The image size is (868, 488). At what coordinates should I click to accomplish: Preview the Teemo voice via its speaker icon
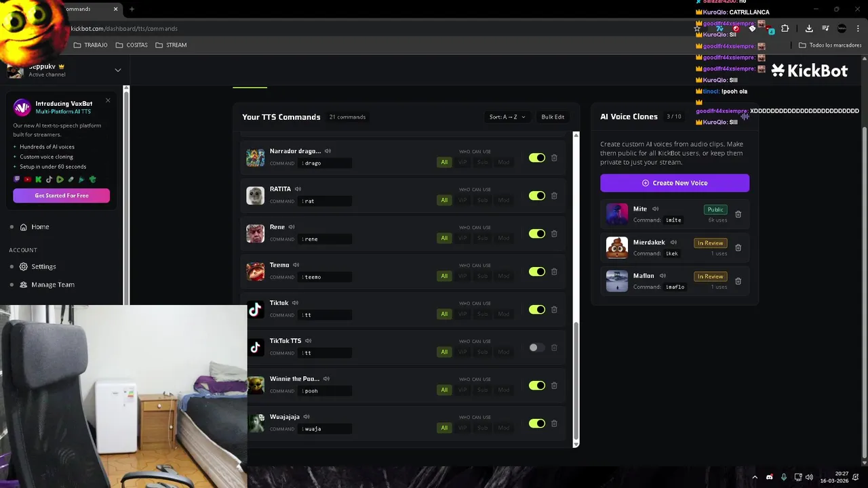296,265
